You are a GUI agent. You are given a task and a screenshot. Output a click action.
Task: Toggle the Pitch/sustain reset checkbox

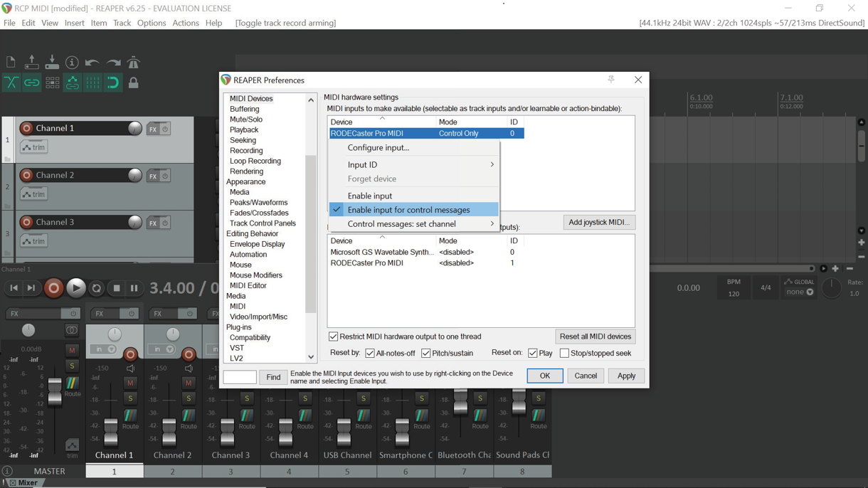[x=425, y=354]
